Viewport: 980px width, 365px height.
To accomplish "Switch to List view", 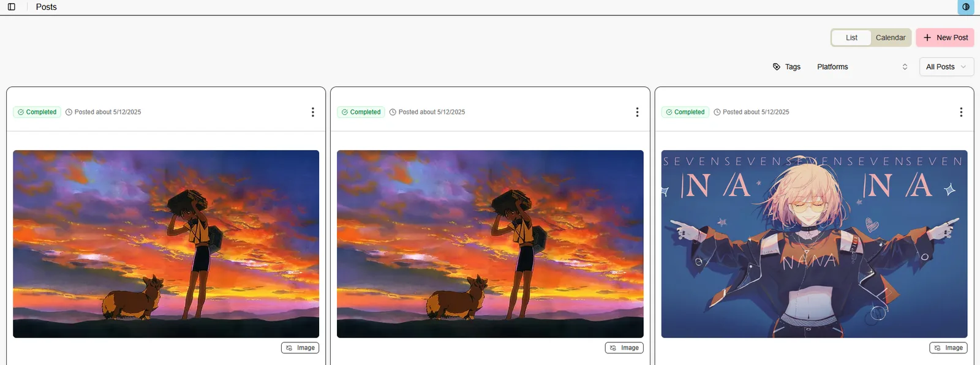I will coord(851,37).
